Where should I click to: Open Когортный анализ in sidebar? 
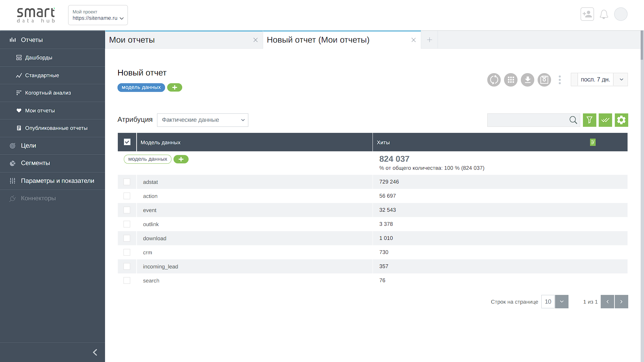click(x=52, y=93)
